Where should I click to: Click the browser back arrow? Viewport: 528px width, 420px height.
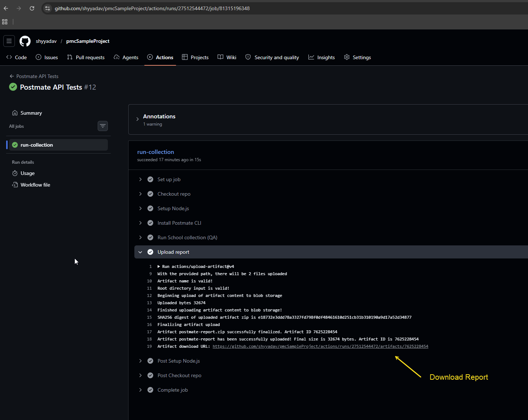[6, 8]
